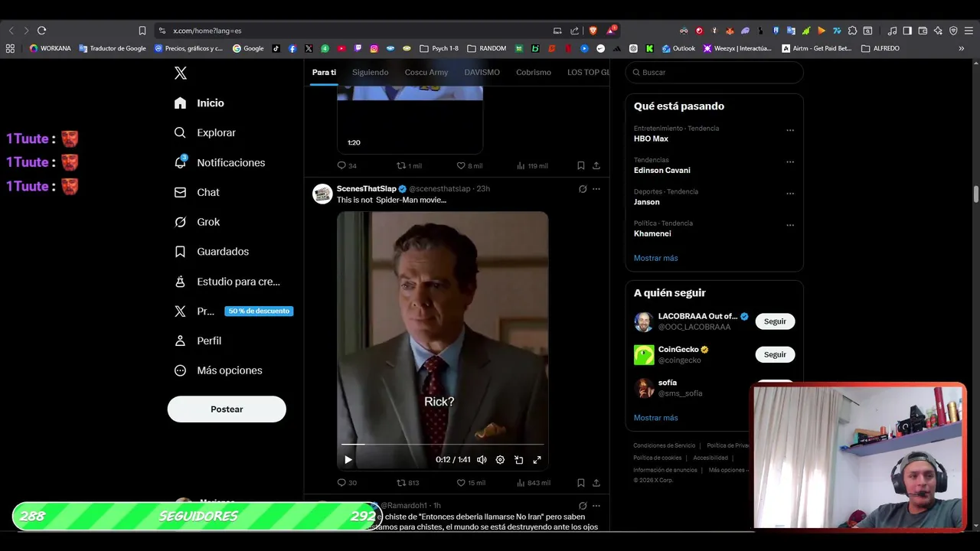980x551 pixels.
Task: Share the ScenesThatSlap post
Action: pos(596,483)
